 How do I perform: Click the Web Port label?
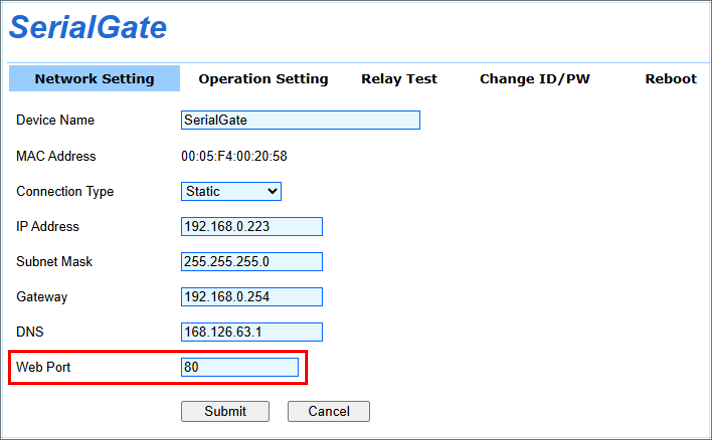coord(43,367)
